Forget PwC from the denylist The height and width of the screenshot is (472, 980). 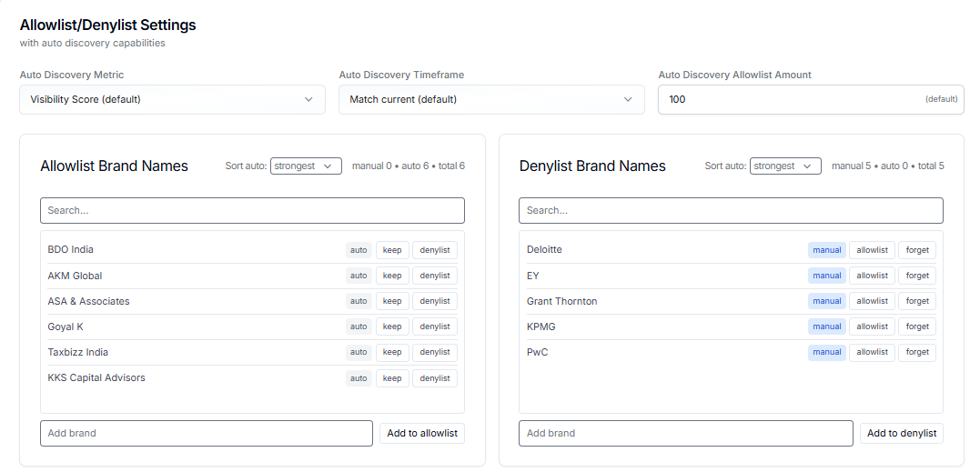[x=917, y=352]
